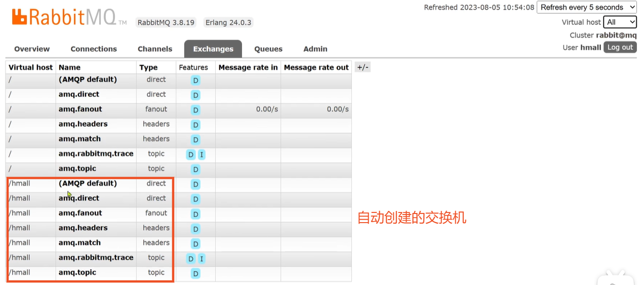Click D badge in / amq.topic row
Image resolution: width=644 pixels, height=285 pixels.
pyautogui.click(x=195, y=169)
